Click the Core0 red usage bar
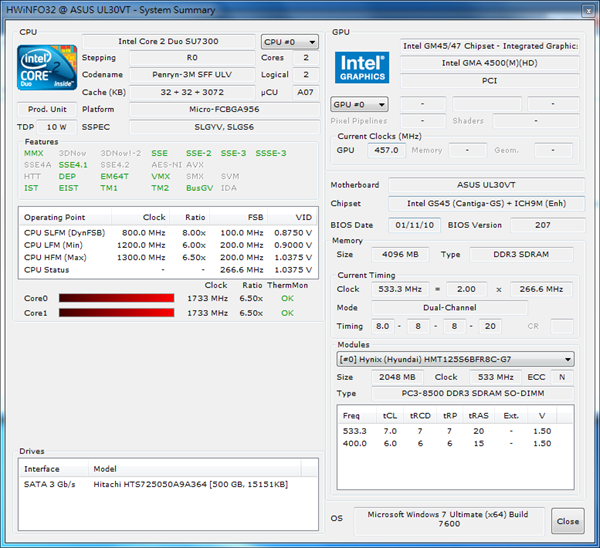Viewport: 600px width, 548px height. point(118,298)
